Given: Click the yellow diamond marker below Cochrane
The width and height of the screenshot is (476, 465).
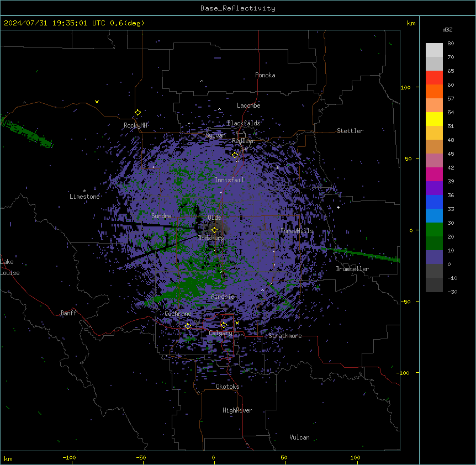Looking at the screenshot, I should 188,326.
